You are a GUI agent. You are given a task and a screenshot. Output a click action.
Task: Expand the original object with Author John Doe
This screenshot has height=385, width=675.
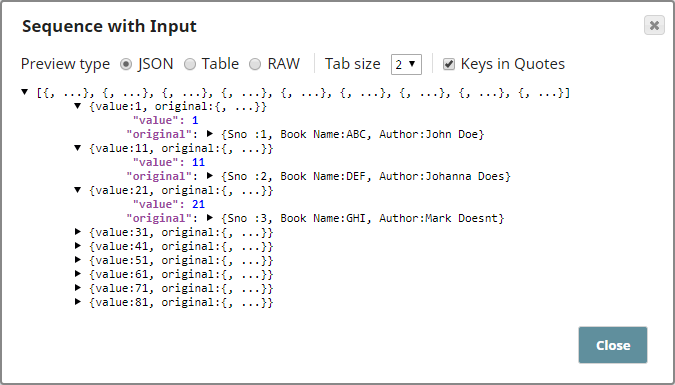(x=210, y=134)
